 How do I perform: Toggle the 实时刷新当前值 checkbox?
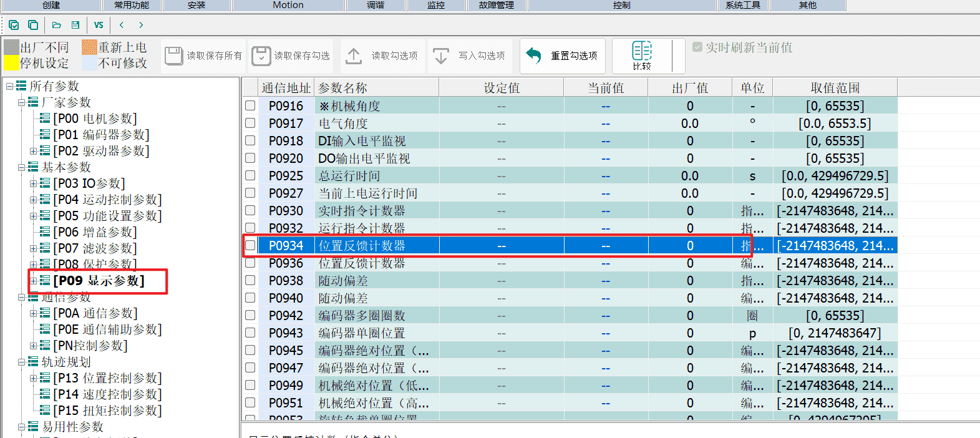[x=697, y=47]
